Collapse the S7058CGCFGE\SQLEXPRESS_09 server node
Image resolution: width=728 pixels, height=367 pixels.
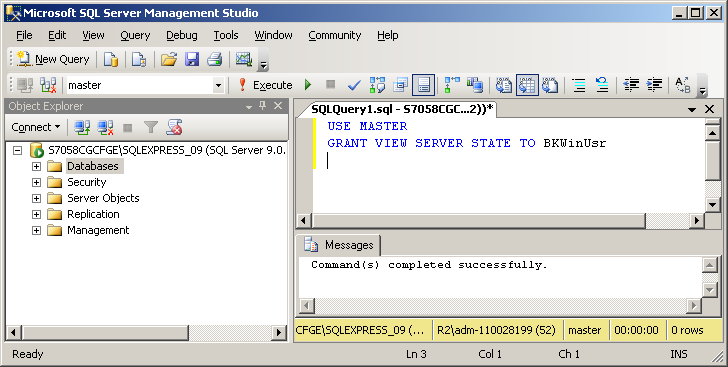tap(17, 150)
